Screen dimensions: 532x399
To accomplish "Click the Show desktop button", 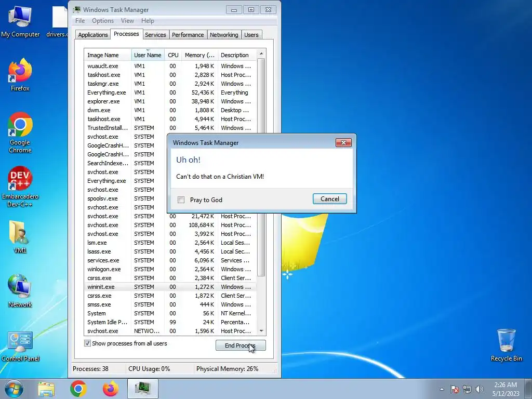I will point(528,389).
